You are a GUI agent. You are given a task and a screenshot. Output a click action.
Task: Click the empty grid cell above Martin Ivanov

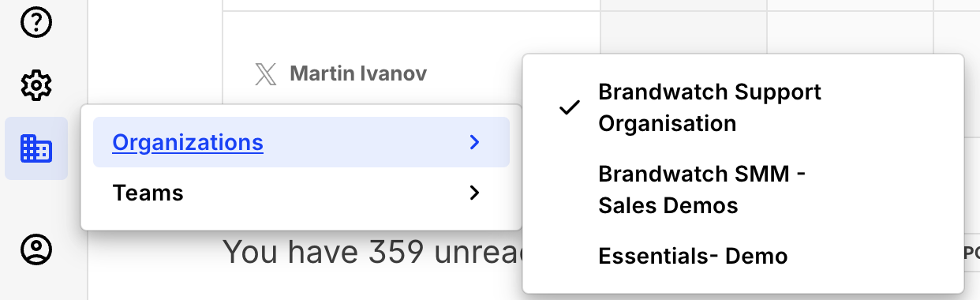[411, 6]
